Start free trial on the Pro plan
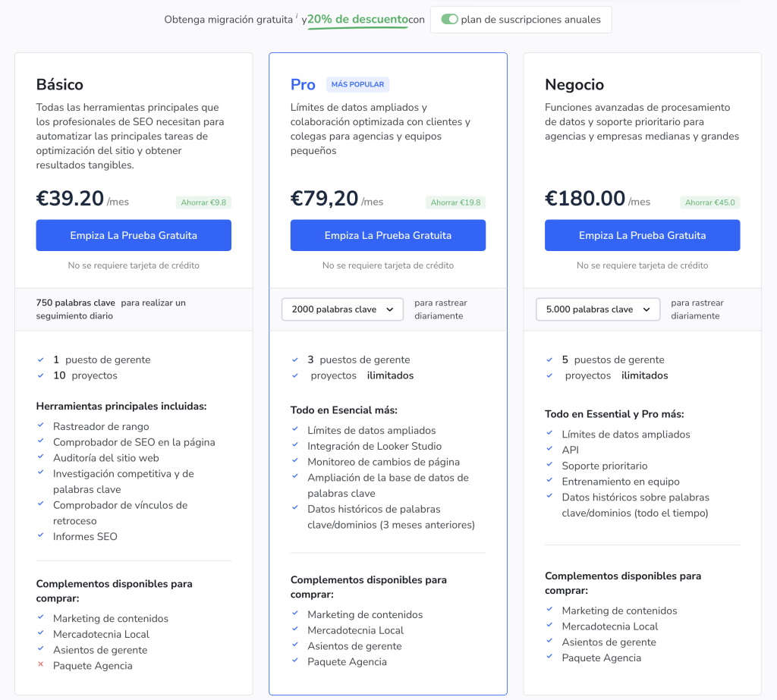Screen dimensions: 777x700 point(388,235)
